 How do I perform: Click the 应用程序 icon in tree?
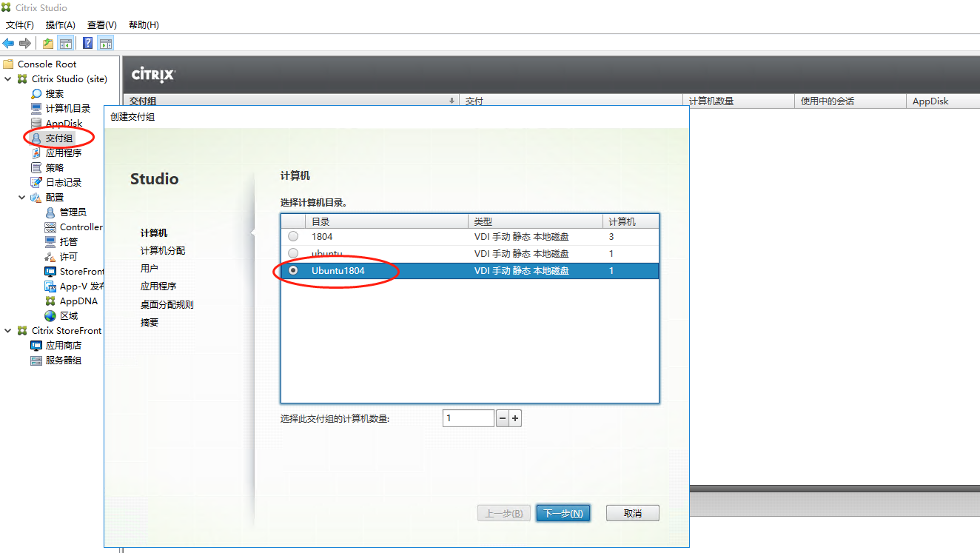pos(36,153)
